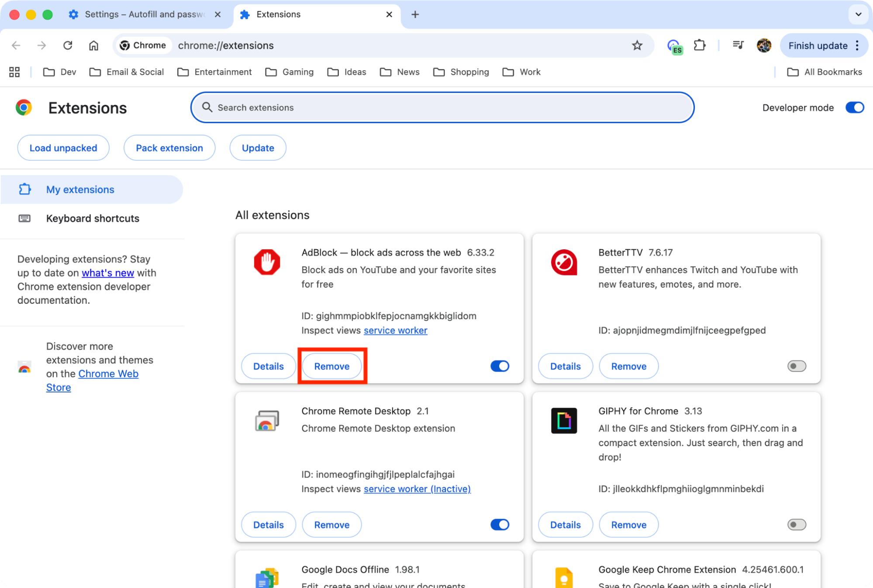Select the Keyboard shortcuts sidebar item
The height and width of the screenshot is (588, 873).
(x=93, y=218)
